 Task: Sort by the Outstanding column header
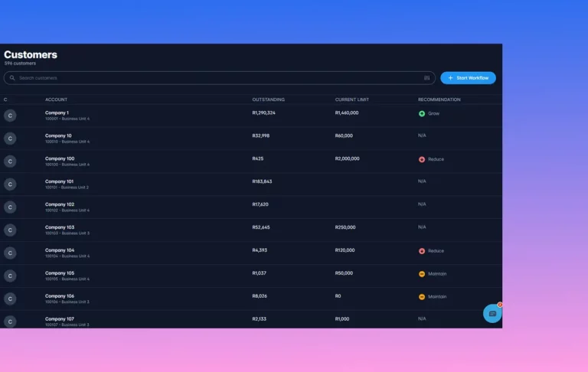(x=268, y=100)
